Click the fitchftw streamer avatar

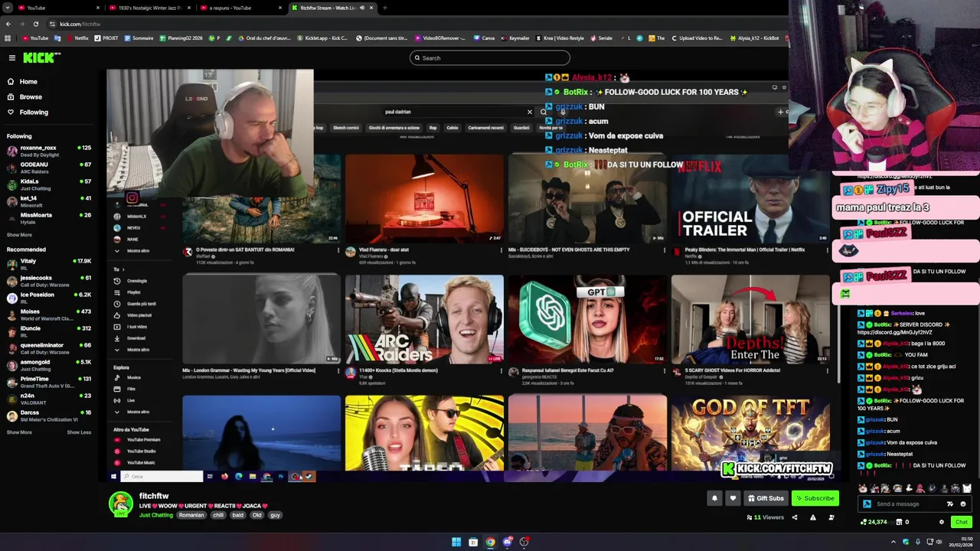(120, 504)
